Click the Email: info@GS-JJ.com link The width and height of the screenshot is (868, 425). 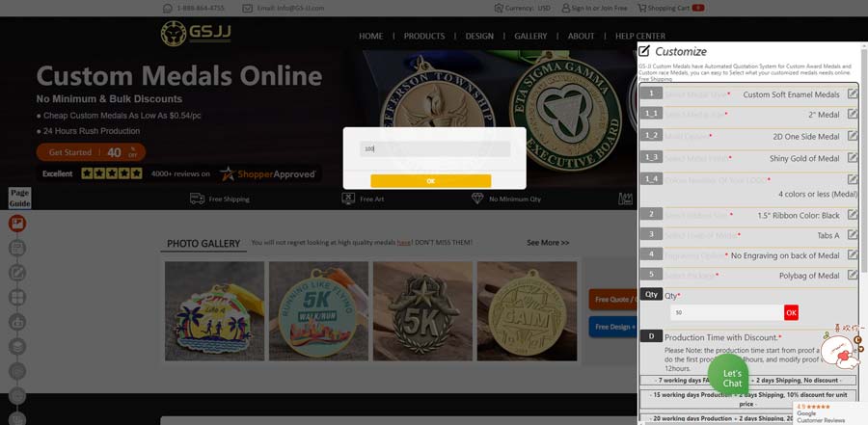click(x=290, y=9)
